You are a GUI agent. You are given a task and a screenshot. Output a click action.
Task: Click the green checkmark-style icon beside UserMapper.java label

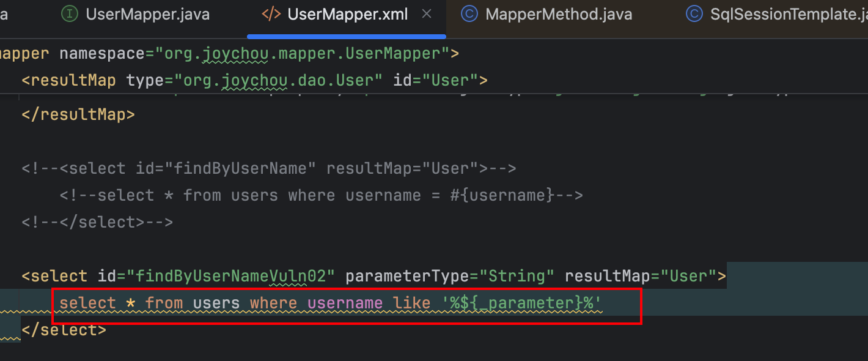click(x=69, y=13)
